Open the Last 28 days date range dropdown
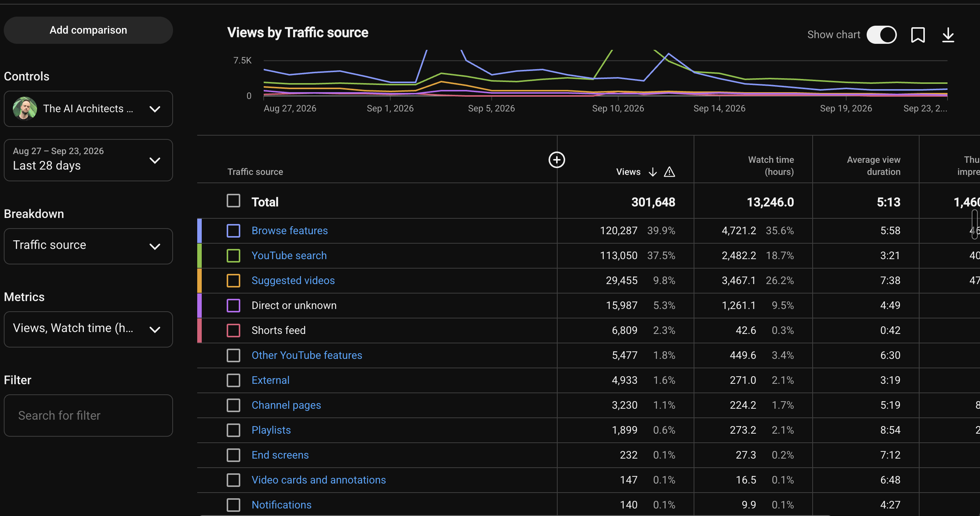980x516 pixels. click(x=88, y=160)
